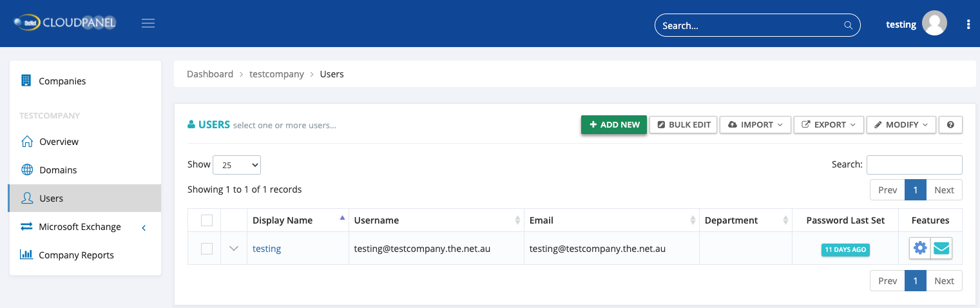Click the Password Last Set column header
980x308 pixels.
(x=845, y=220)
